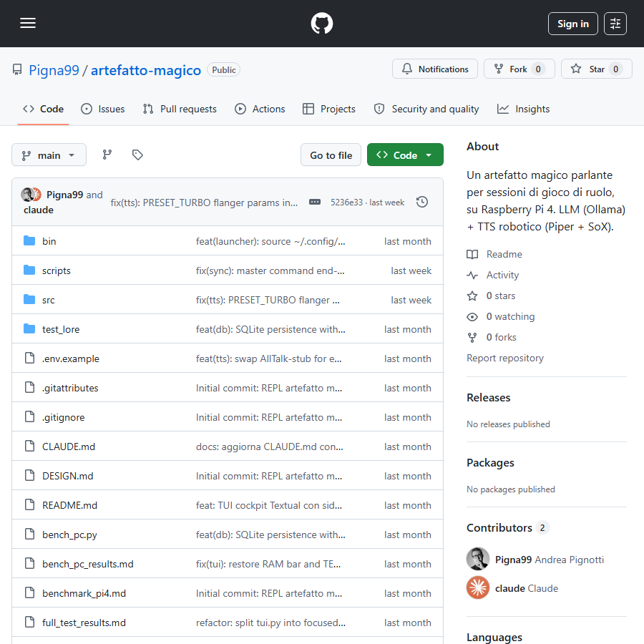Image resolution: width=644 pixels, height=644 pixels.
Task: Open bench_pc_results.md file
Action: click(x=88, y=564)
